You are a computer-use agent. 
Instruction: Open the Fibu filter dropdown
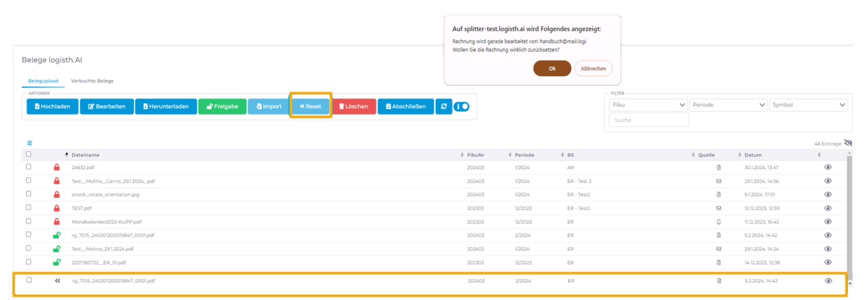[648, 105]
